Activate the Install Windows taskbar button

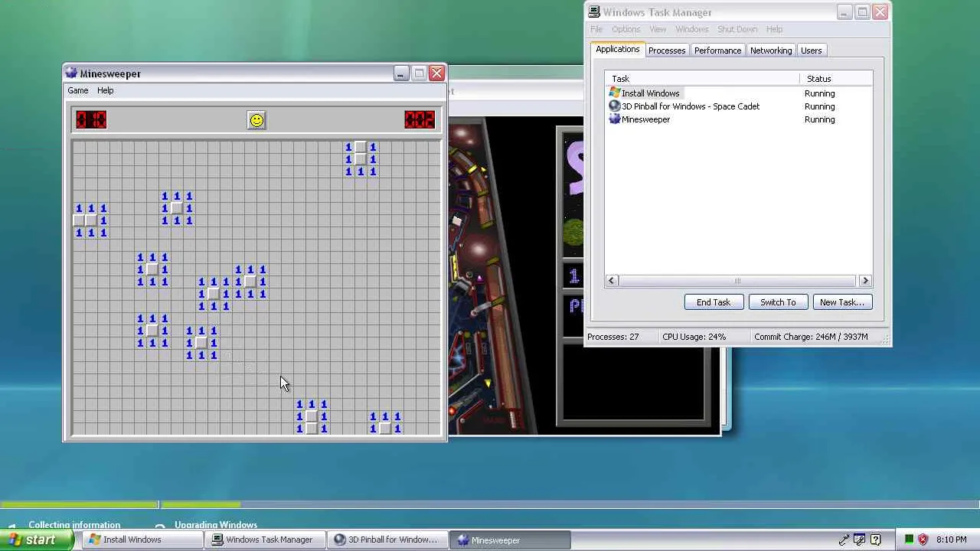[142, 540]
